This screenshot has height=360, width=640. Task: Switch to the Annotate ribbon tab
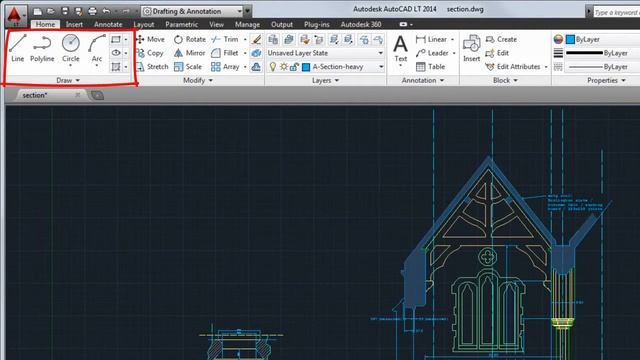coord(108,24)
